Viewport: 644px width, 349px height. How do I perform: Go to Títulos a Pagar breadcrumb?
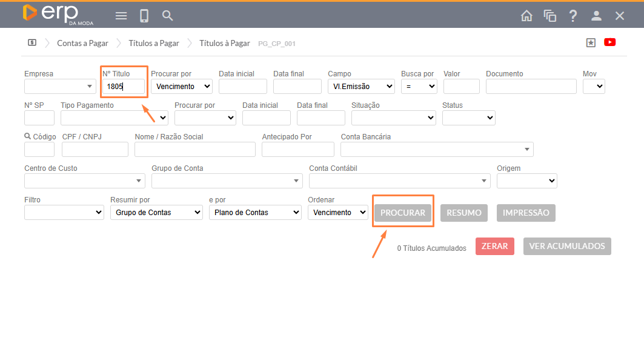(x=154, y=43)
